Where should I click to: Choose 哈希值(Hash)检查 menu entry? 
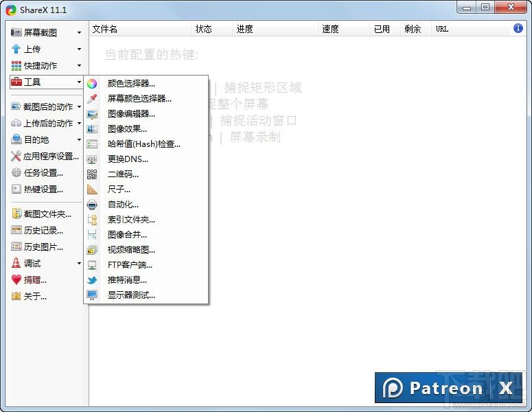[143, 144]
